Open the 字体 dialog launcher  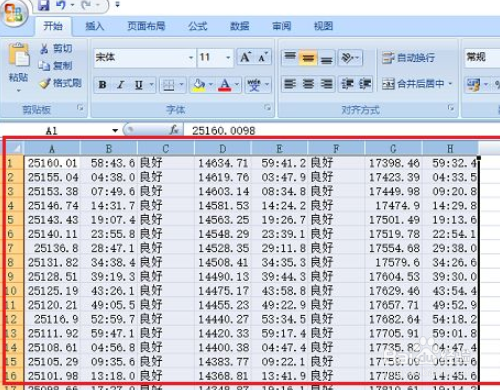pos(267,107)
